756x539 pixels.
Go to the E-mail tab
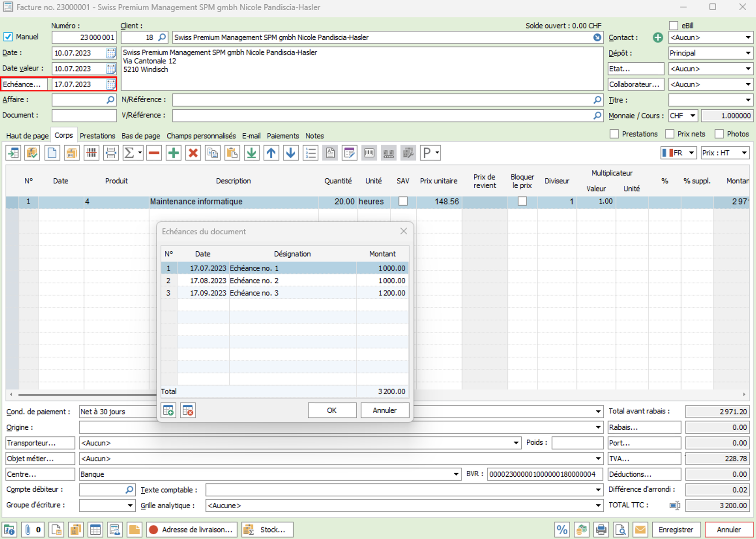pos(251,136)
